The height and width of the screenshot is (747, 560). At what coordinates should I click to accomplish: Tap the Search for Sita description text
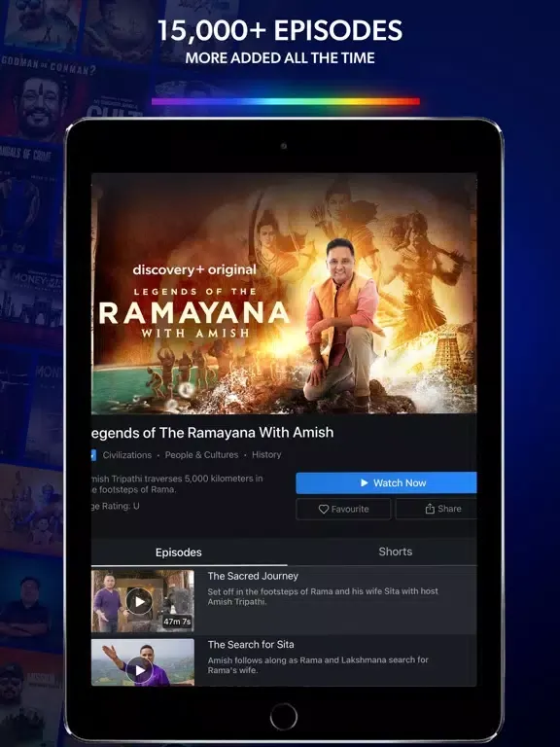click(318, 665)
